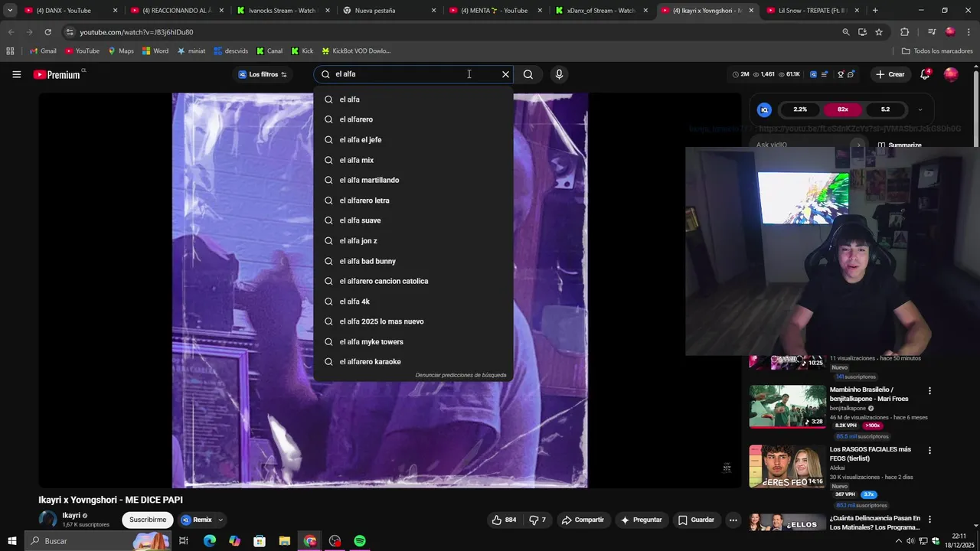Viewport: 980px width, 551px height.
Task: Open the vidIQ chat bubble icon
Action: (851, 74)
